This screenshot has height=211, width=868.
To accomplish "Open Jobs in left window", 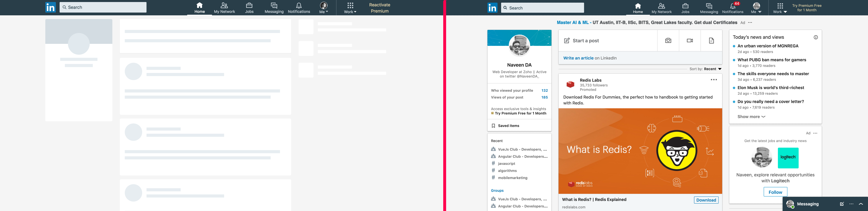I will tap(249, 8).
